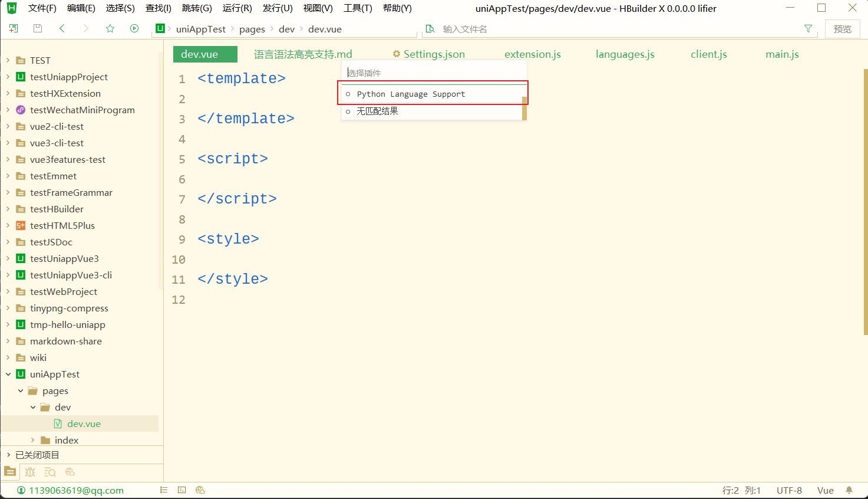Expand the TEST project
This screenshot has width=868, height=499.
click(x=8, y=60)
